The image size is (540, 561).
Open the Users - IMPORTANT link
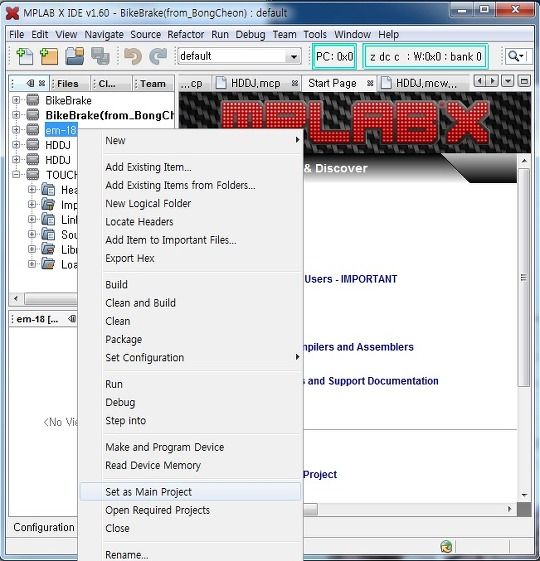[x=351, y=279]
